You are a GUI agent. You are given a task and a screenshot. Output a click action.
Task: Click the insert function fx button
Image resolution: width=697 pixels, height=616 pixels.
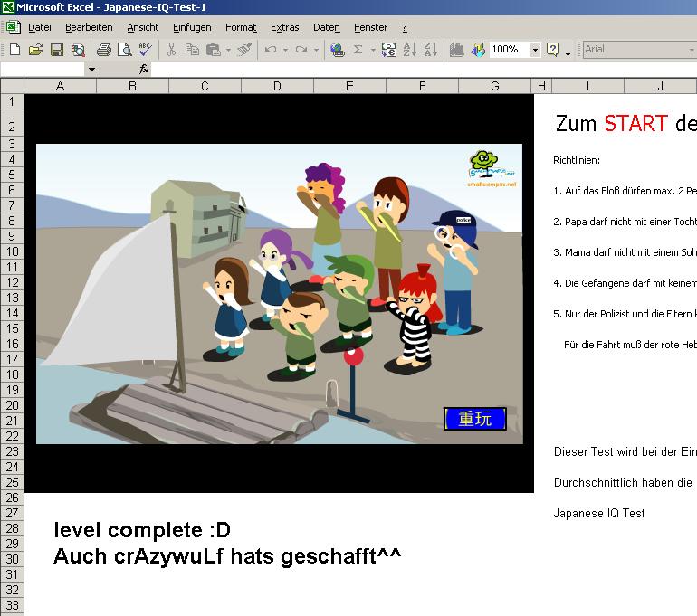pyautogui.click(x=144, y=69)
